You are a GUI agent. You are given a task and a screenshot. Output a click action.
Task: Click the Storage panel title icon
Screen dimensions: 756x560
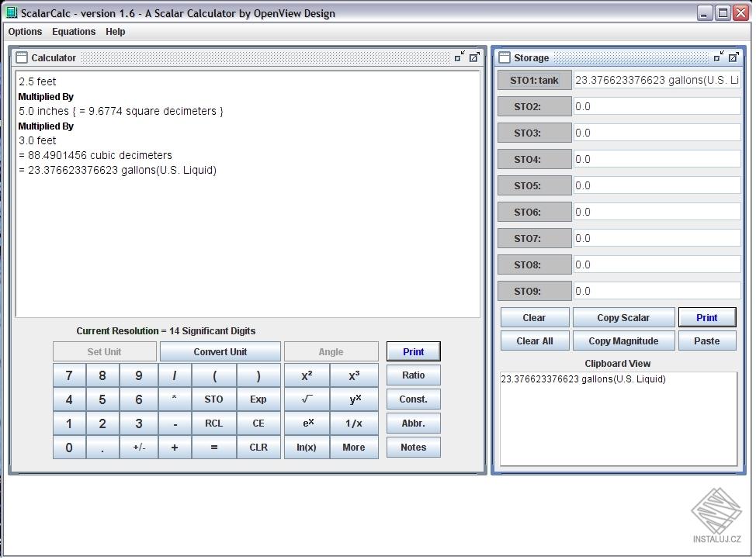point(505,57)
